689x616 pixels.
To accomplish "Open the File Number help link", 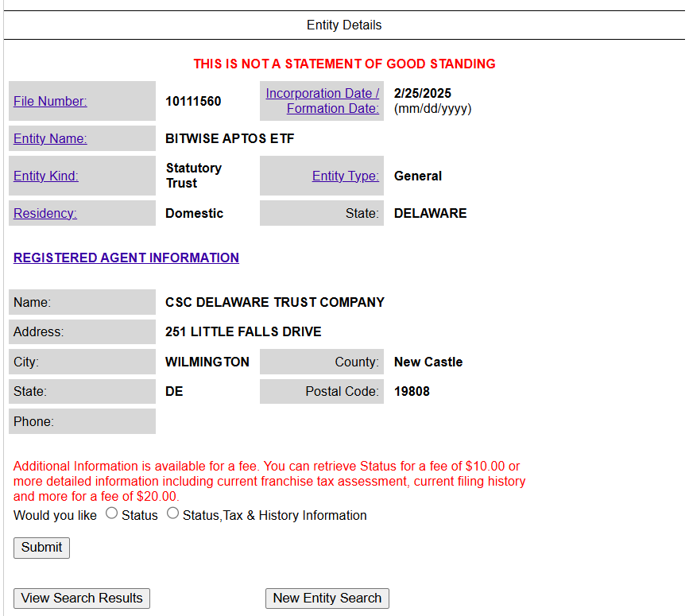I will 50,101.
